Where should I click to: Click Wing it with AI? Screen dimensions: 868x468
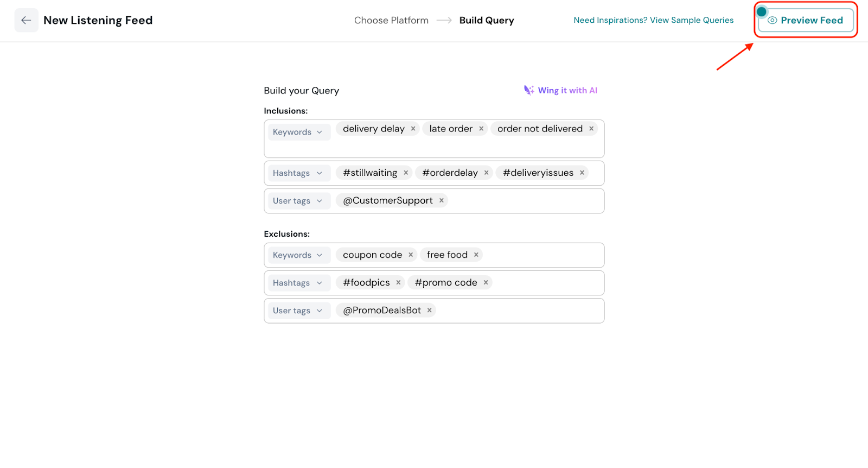pos(561,90)
